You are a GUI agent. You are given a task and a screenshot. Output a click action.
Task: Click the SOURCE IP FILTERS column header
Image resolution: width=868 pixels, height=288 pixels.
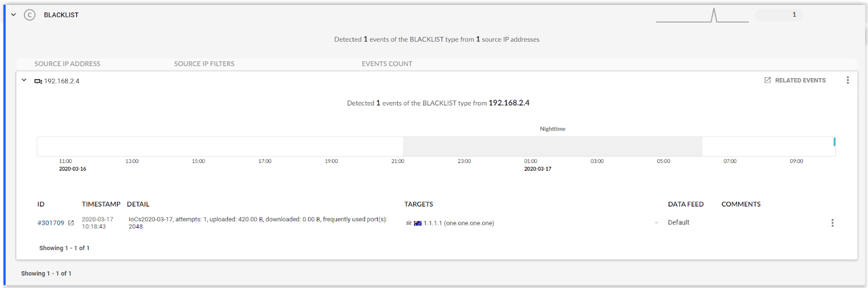tap(204, 64)
